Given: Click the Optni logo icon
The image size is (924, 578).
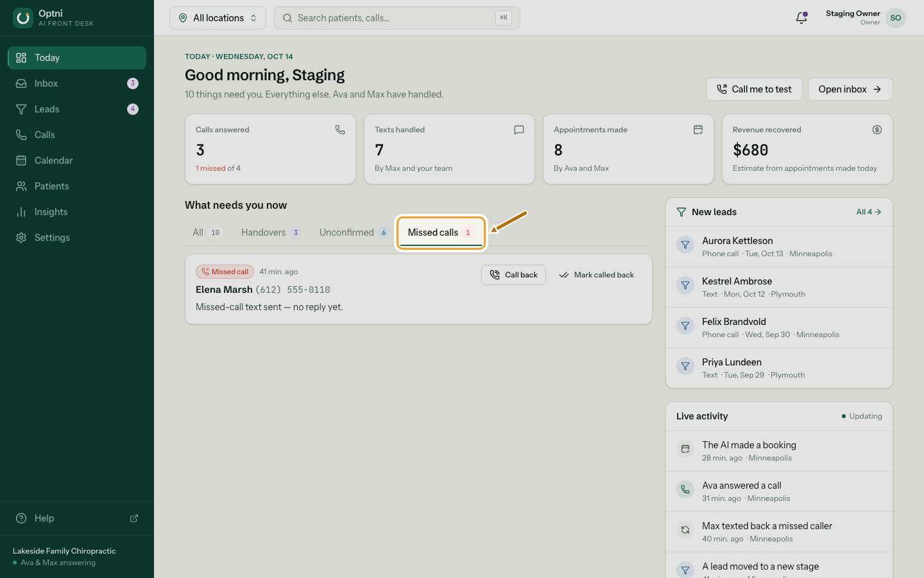Looking at the screenshot, I should [x=23, y=18].
